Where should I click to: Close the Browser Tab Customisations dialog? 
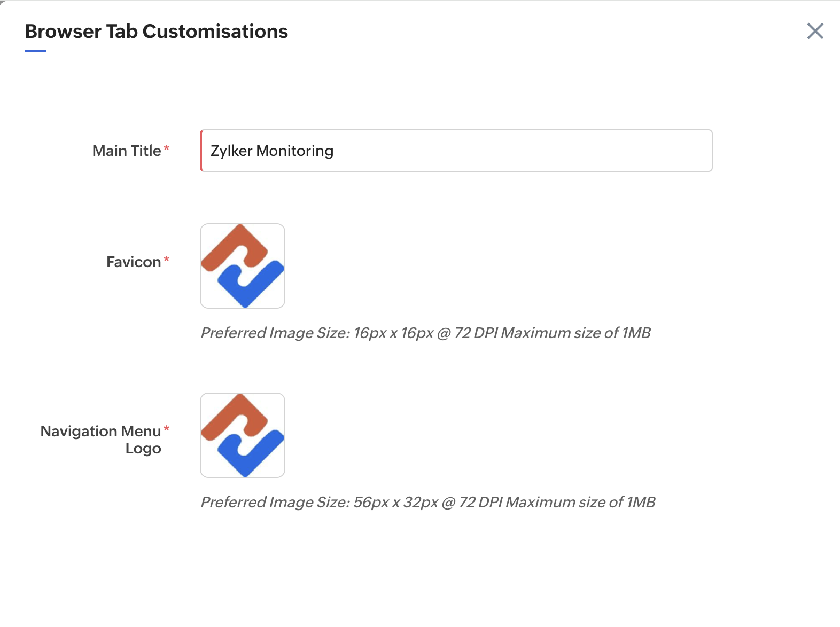[815, 31]
